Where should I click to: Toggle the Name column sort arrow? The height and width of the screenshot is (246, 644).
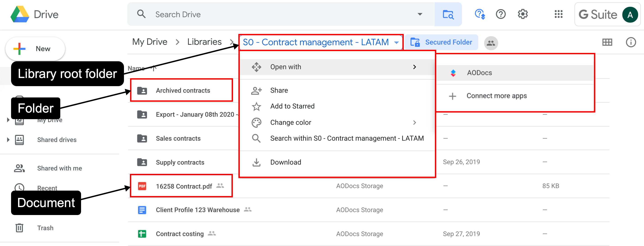pyautogui.click(x=154, y=68)
